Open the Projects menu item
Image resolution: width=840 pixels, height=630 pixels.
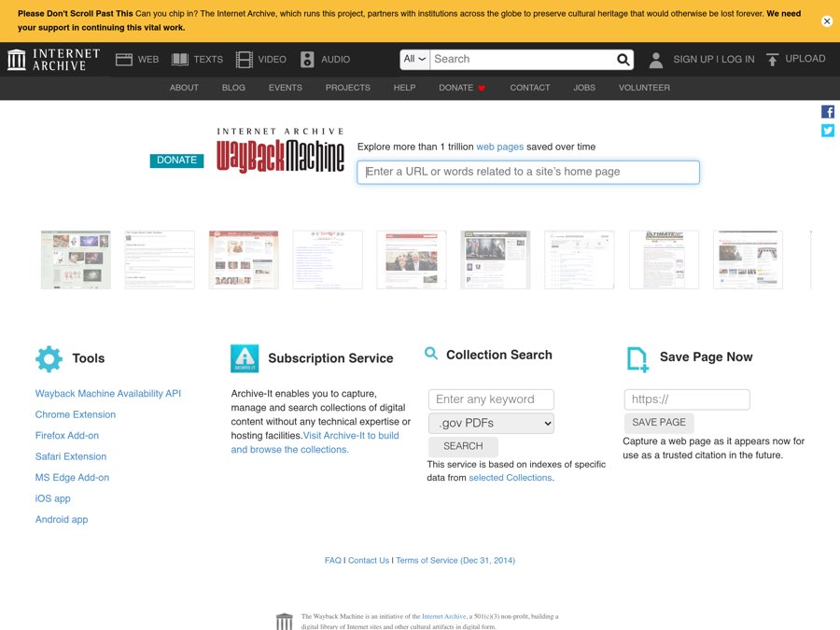348,88
